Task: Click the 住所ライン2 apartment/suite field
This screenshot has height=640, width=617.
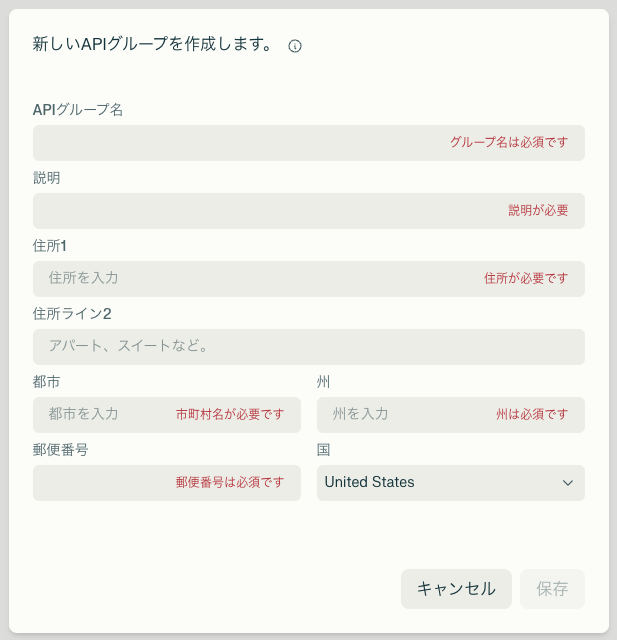Action: pos(308,347)
